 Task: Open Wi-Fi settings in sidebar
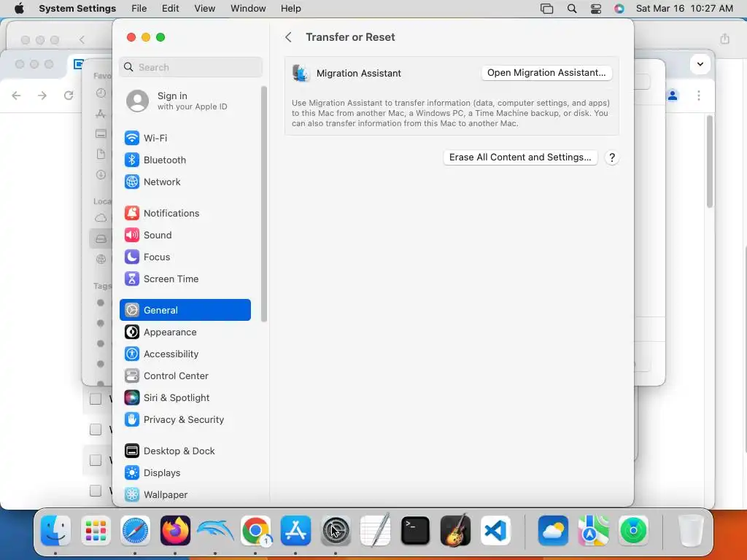pos(185,138)
